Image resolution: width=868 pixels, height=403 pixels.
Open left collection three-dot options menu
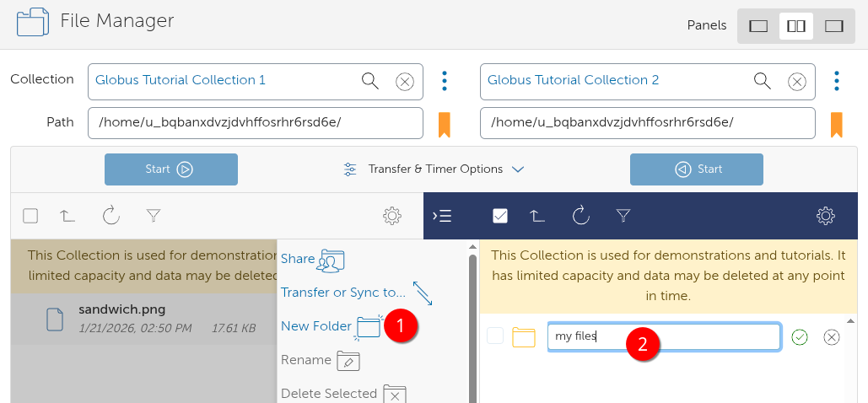[x=445, y=81]
